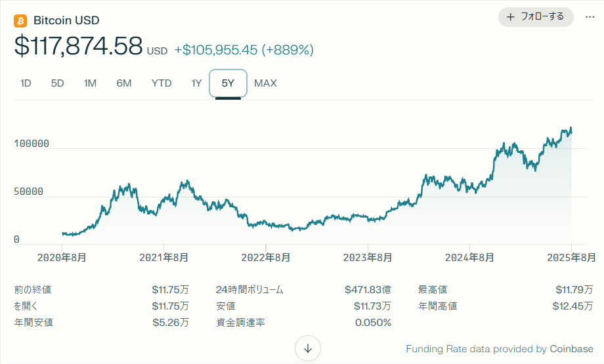
Task: Click the $117,874.58 current price
Action: pos(78,46)
